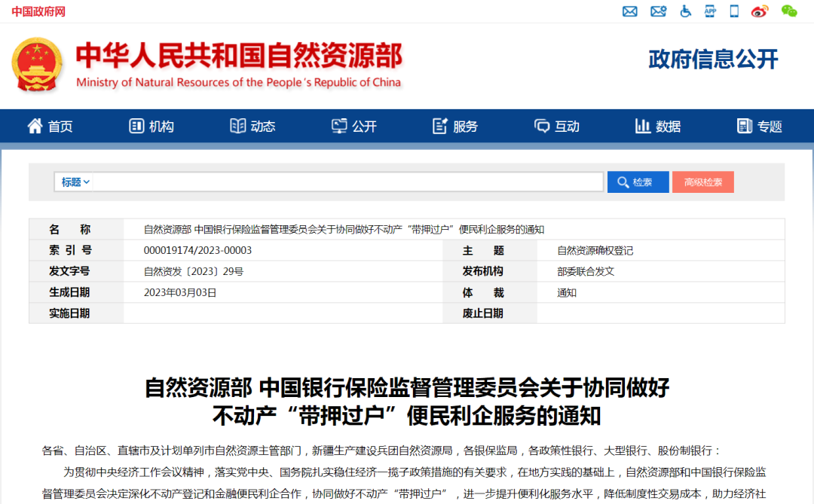
Task: Click the blue 检索 search button
Action: point(638,182)
